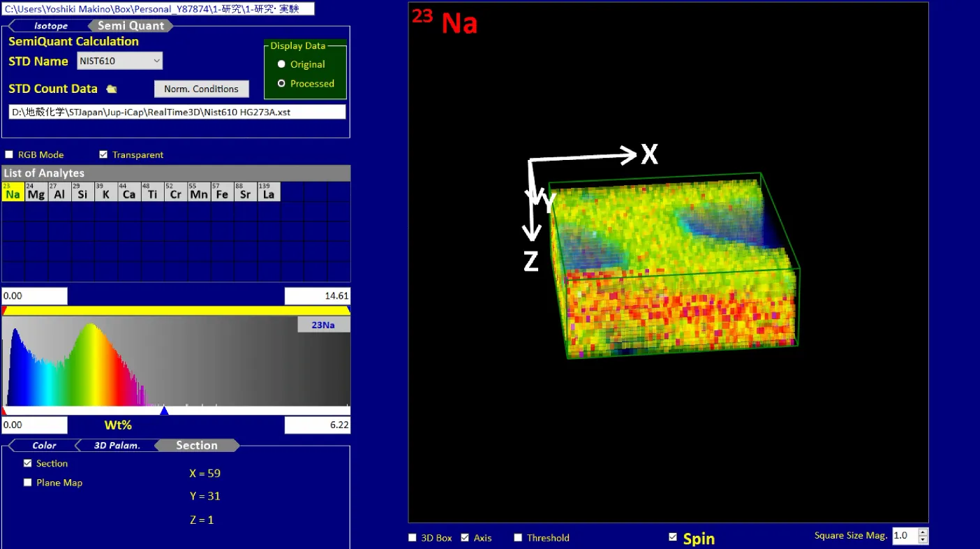Enable RGB Mode checkbox

coord(9,155)
